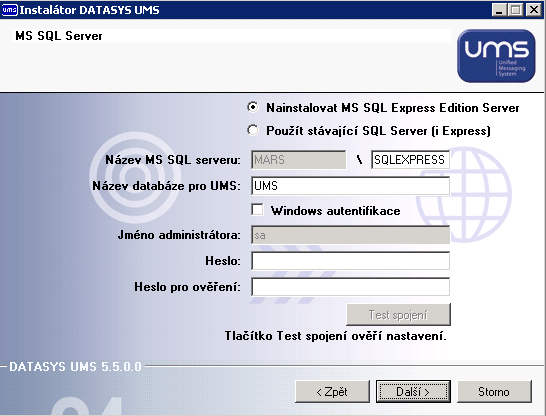This screenshot has width=546, height=416.
Task: Continue with the Další button
Action: point(413,392)
